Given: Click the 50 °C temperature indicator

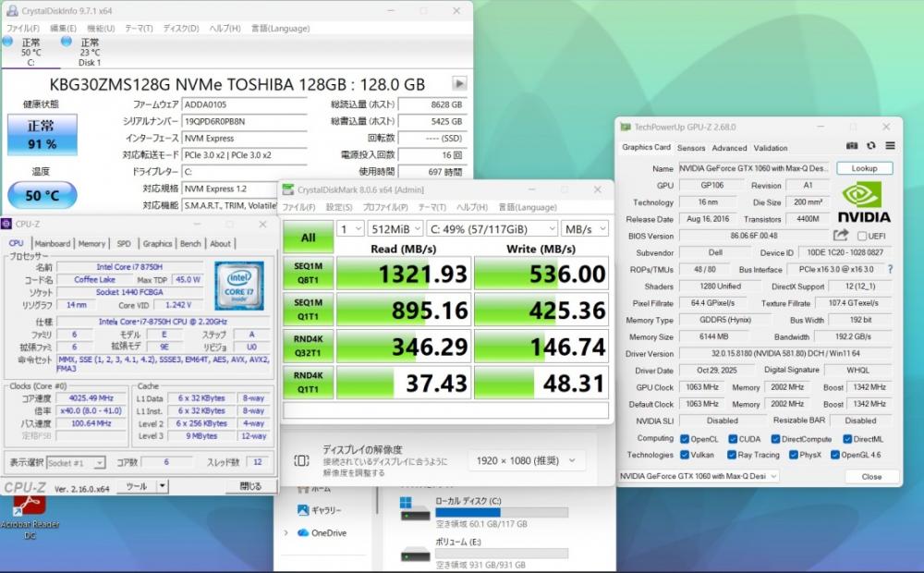Looking at the screenshot, I should click(42, 195).
